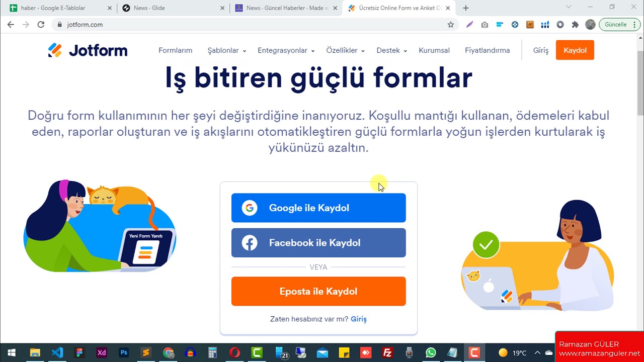Click the Güncelle update button
The height and width of the screenshot is (362, 644).
click(615, 25)
